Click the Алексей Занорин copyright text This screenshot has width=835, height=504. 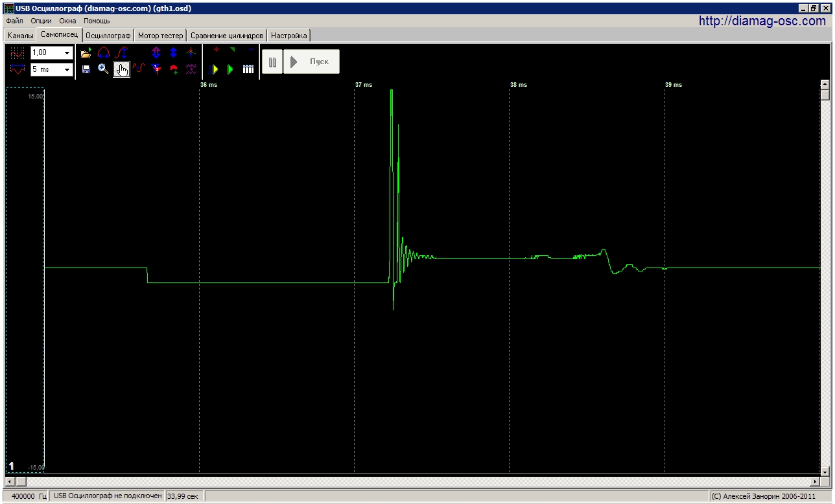764,496
